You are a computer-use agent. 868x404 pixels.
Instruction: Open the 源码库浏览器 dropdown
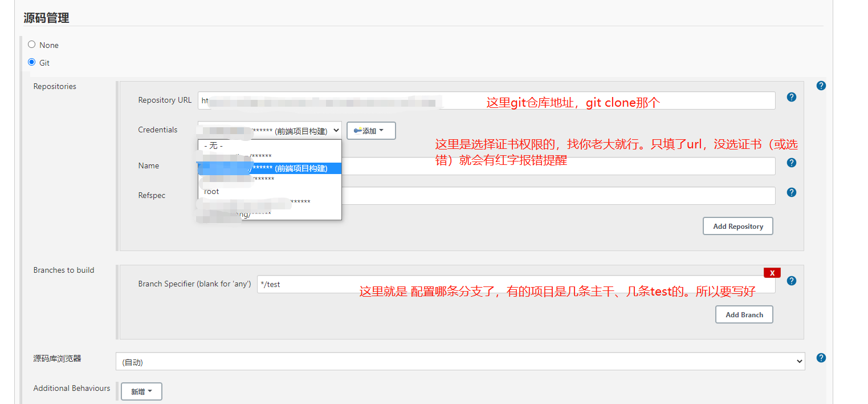[x=460, y=362]
